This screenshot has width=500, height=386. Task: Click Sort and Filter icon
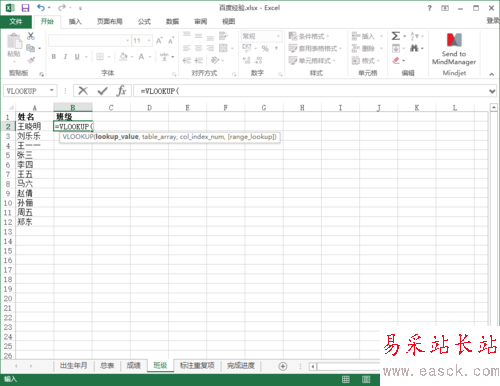414,36
